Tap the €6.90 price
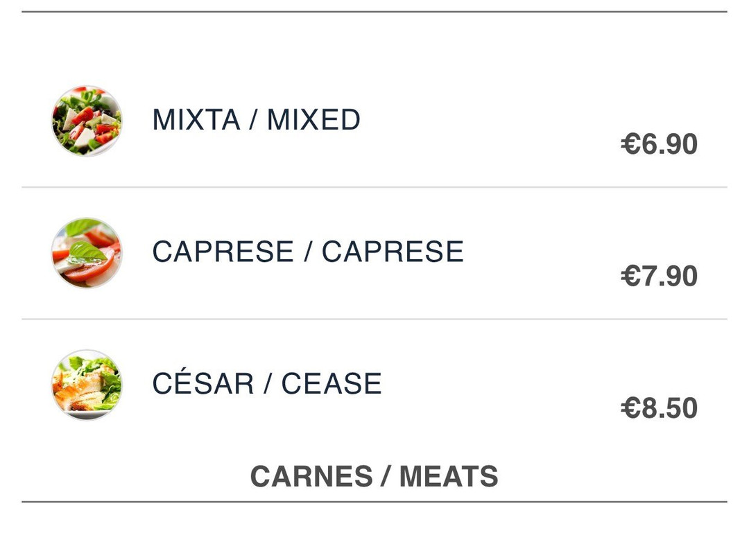Image resolution: width=749 pixels, height=560 pixels. [660, 143]
